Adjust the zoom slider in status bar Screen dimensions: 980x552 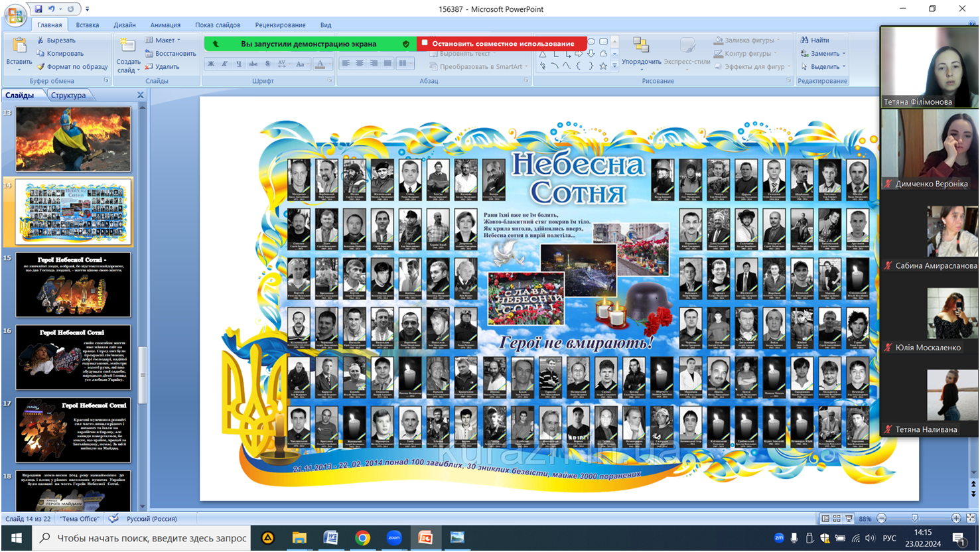(x=915, y=519)
